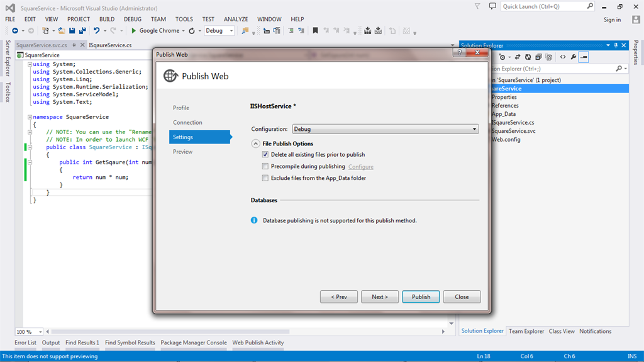This screenshot has width=644, height=362.
Task: Collapse the namespace SquareService code block
Action: coord(30,117)
